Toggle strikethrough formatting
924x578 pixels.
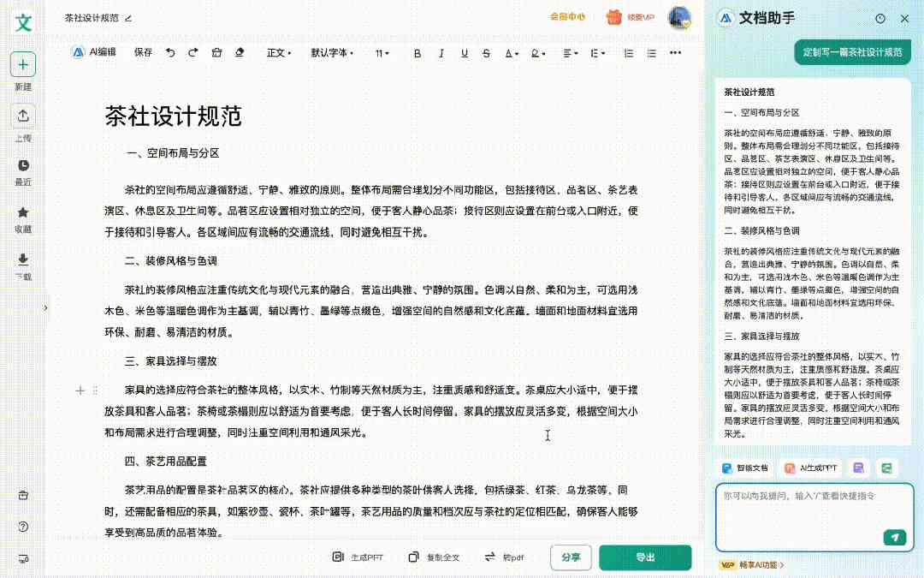[x=487, y=53]
